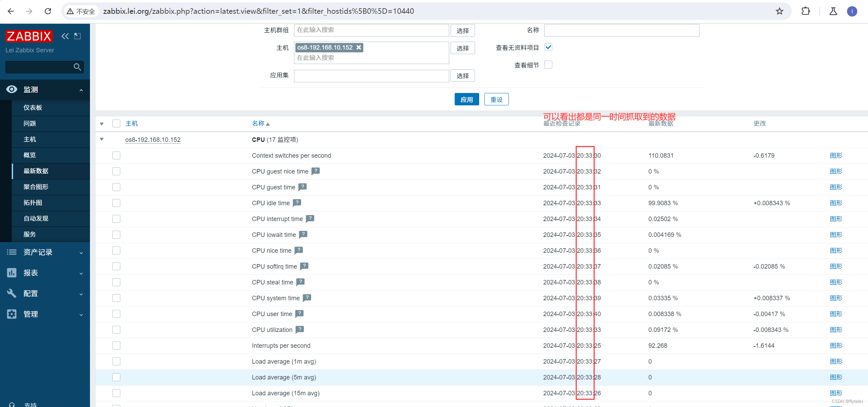Collapse all groups via header triangle
This screenshot has height=407, width=868.
102,124
